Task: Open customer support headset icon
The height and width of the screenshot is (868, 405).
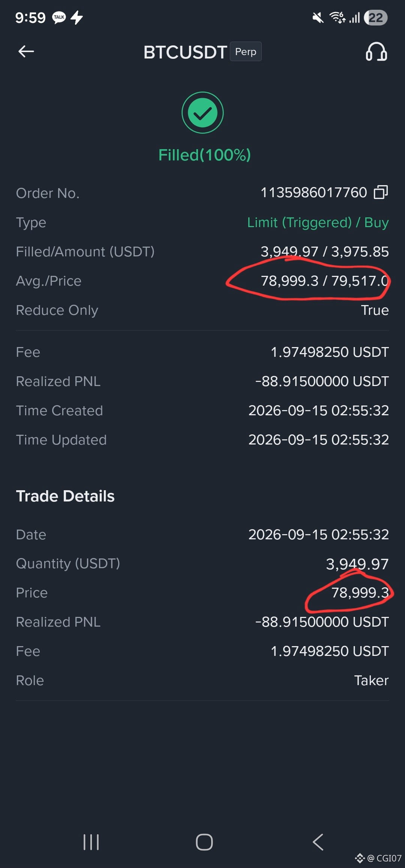Action: [x=376, y=52]
